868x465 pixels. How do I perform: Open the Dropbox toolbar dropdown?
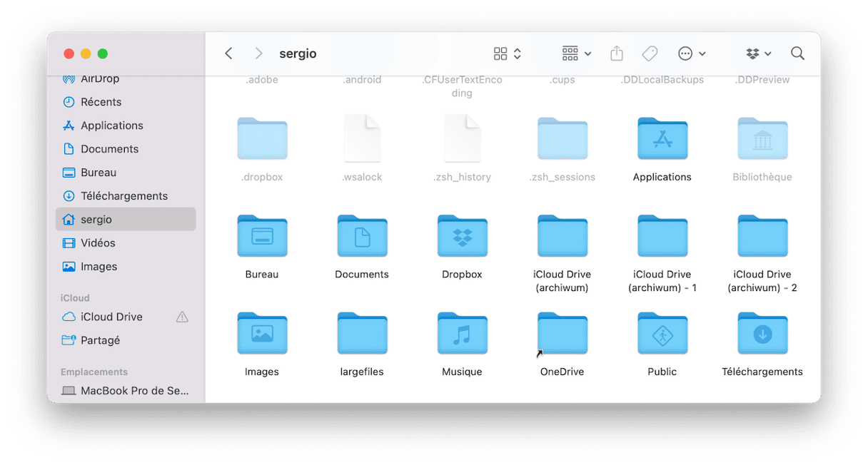(759, 53)
